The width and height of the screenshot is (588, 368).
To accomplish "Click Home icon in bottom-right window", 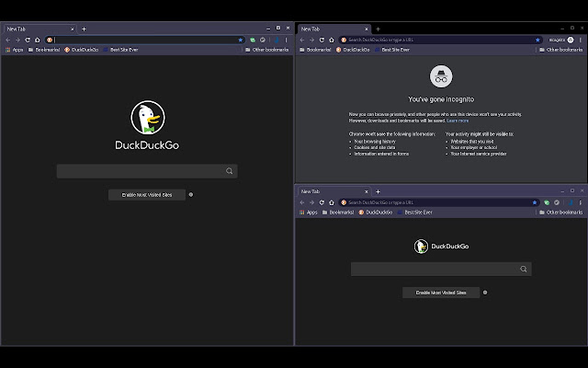I will click(331, 202).
